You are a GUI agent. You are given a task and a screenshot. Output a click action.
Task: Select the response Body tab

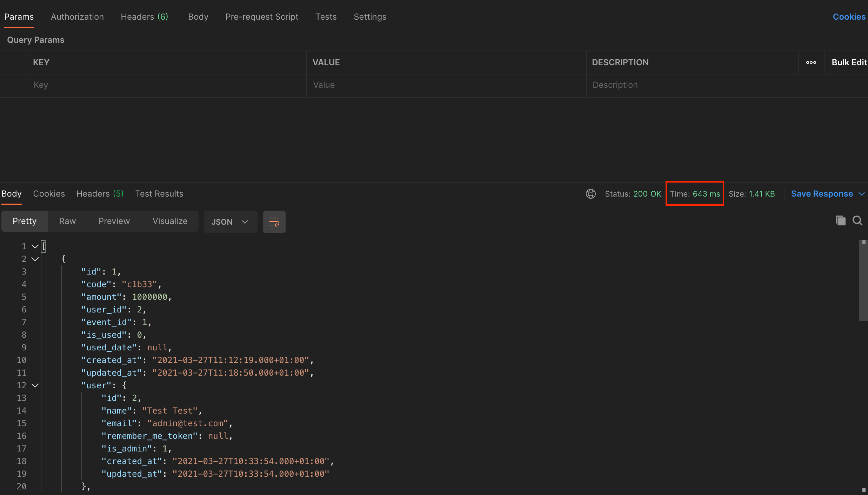tap(12, 194)
